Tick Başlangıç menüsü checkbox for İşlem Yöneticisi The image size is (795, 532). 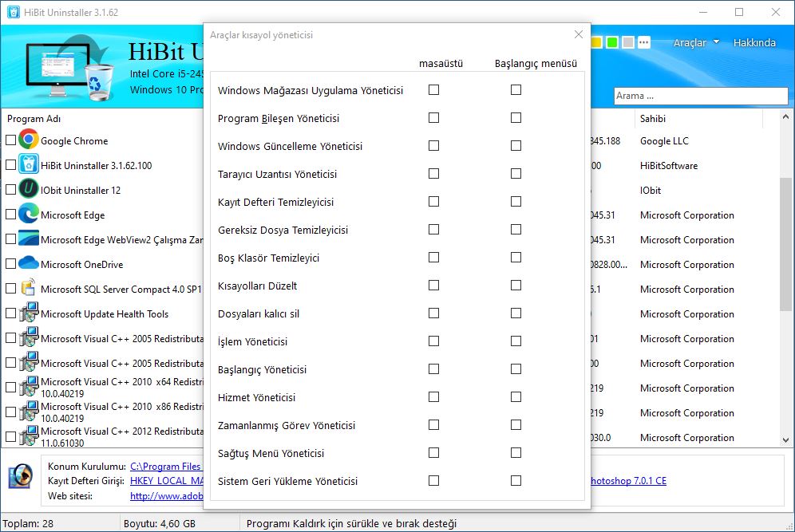(516, 341)
